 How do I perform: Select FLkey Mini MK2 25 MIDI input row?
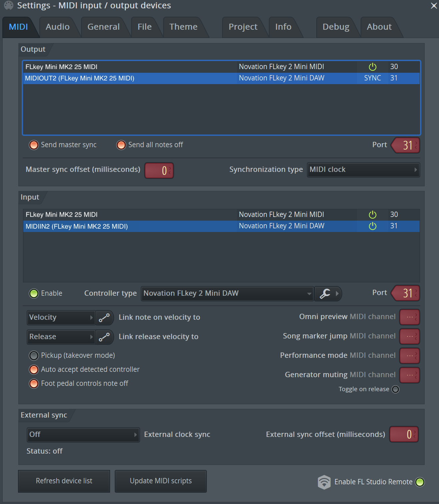pyautogui.click(x=222, y=215)
